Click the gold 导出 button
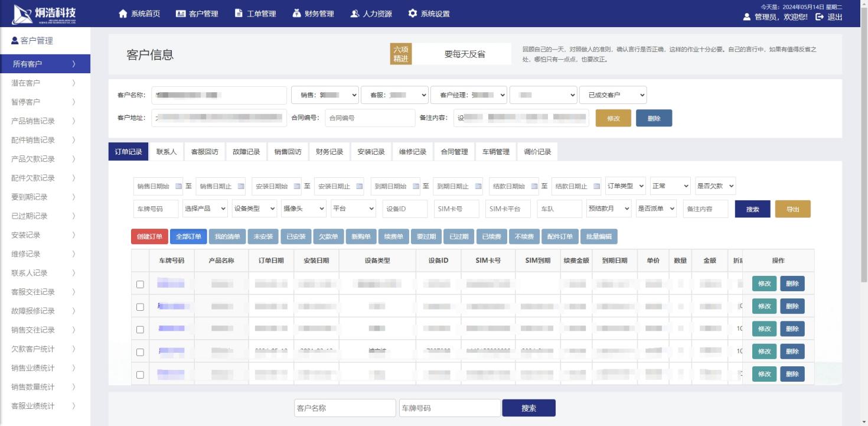This screenshot has height=426, width=868. pos(792,209)
